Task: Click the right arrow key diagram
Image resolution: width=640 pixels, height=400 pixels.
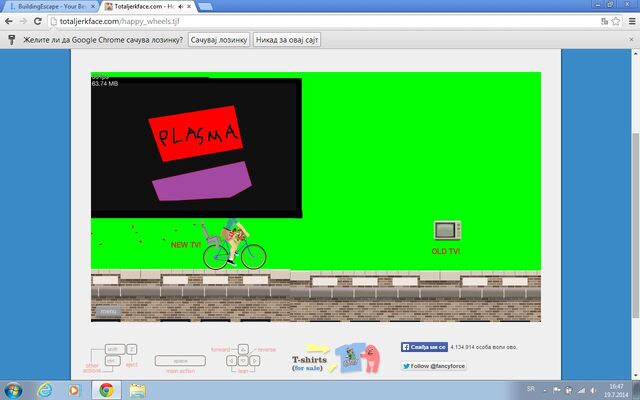Action: pos(255,361)
